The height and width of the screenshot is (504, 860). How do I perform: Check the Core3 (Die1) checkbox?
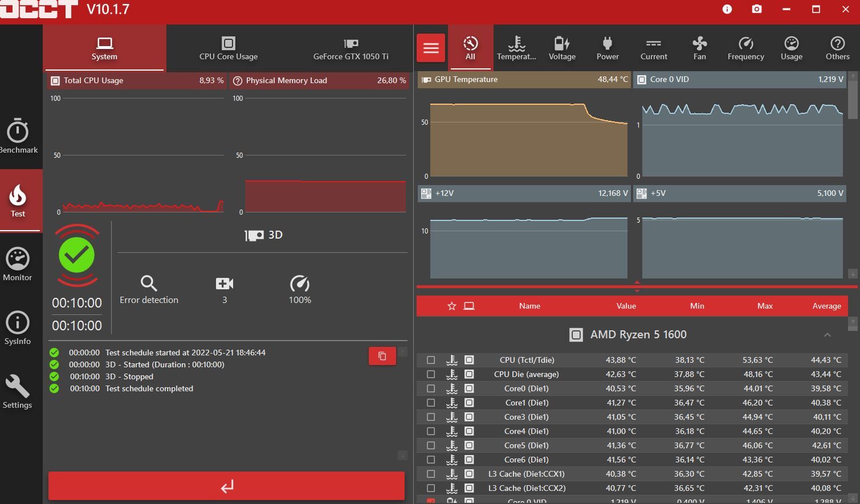point(431,417)
